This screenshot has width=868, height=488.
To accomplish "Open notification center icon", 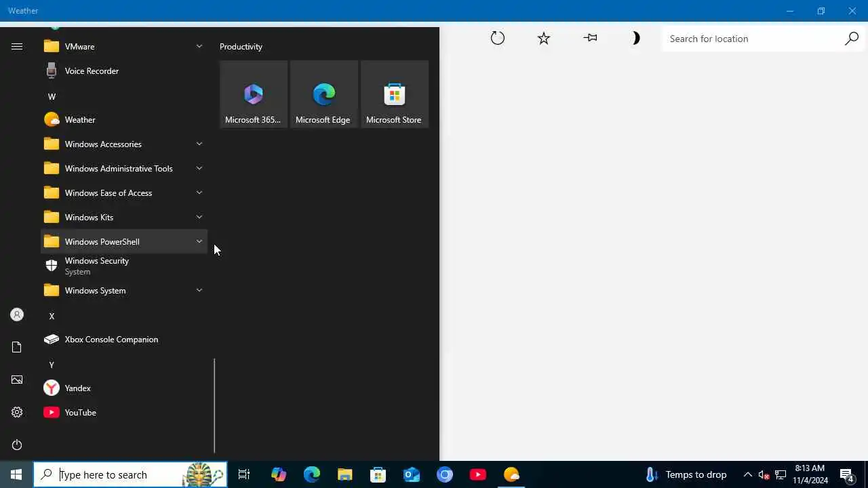I will [846, 474].
